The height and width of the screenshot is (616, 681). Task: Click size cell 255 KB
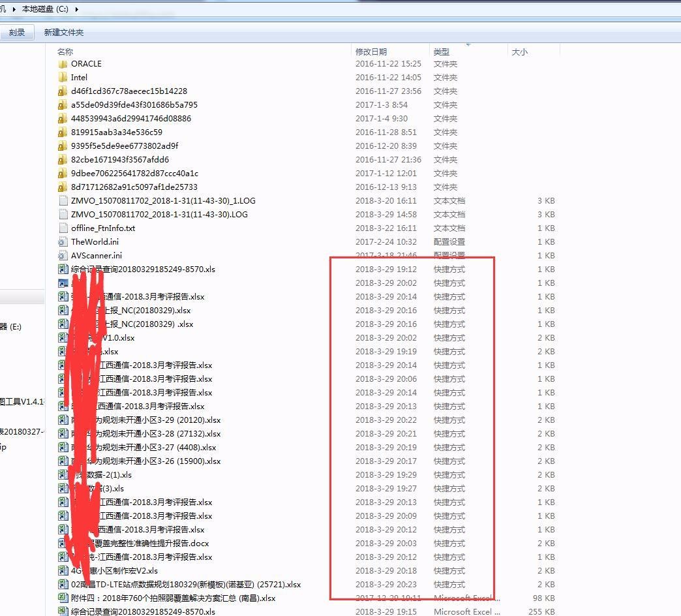541,611
